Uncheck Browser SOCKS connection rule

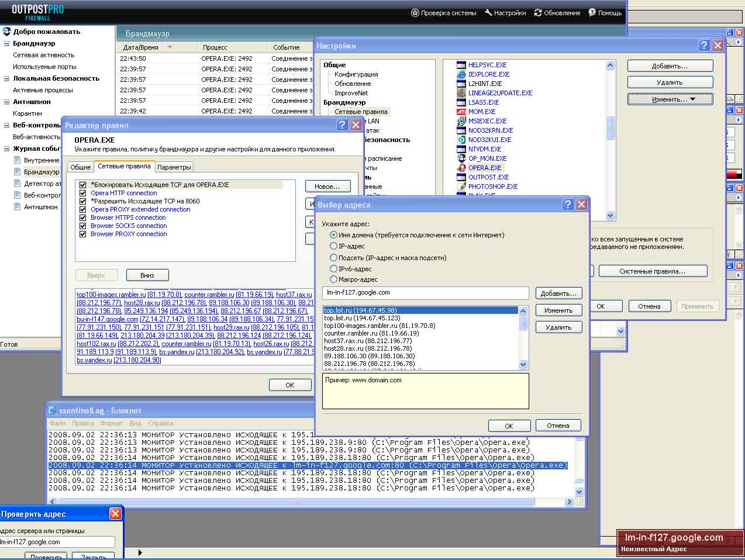pos(83,226)
